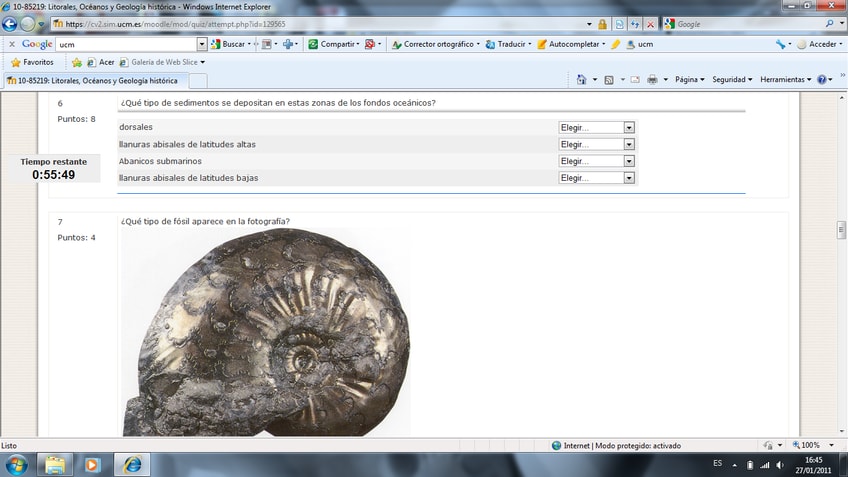Open the dropdown for llanuras abisales latitudes altas
Viewport: 848px width, 477px height.
coord(597,145)
